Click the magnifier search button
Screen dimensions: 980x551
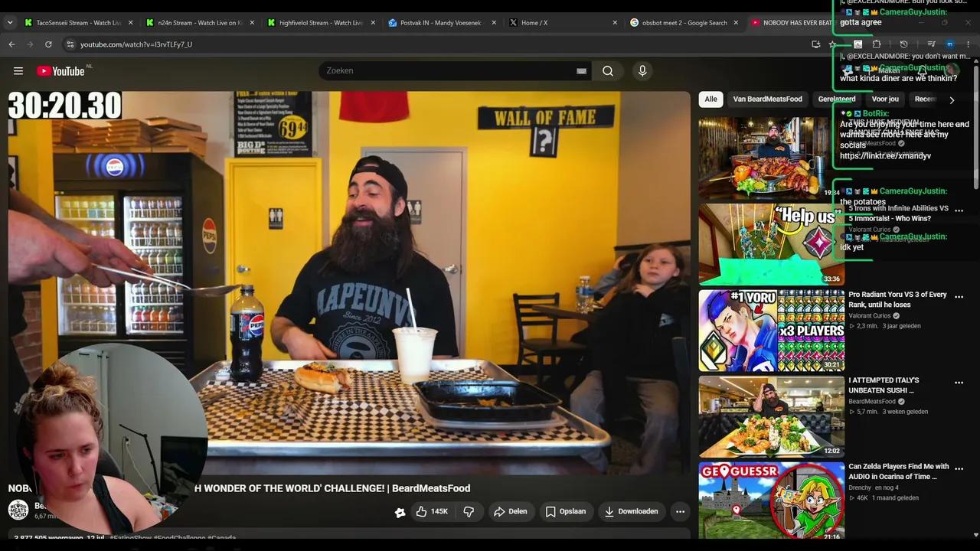point(608,71)
